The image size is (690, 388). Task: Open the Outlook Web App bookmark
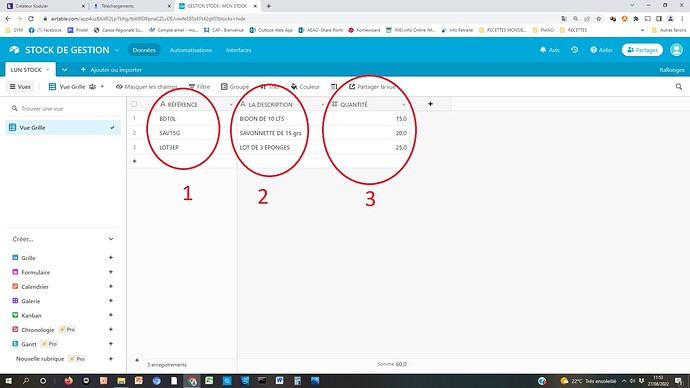(271, 30)
